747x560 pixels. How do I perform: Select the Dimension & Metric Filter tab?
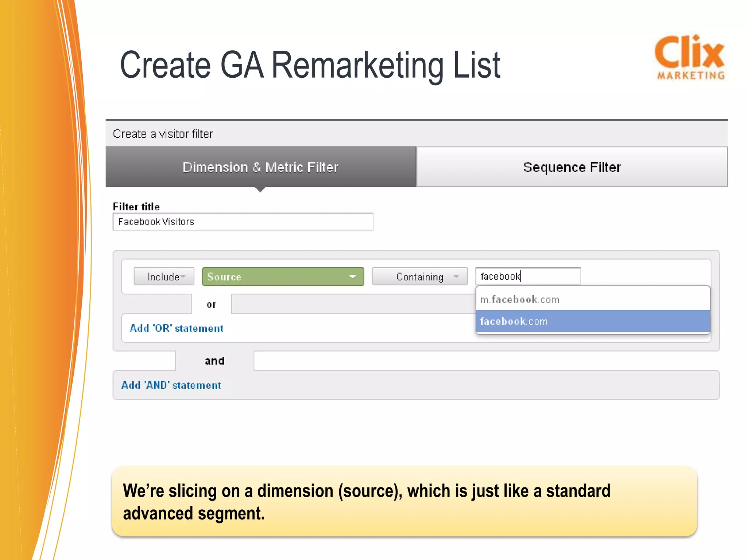click(261, 167)
